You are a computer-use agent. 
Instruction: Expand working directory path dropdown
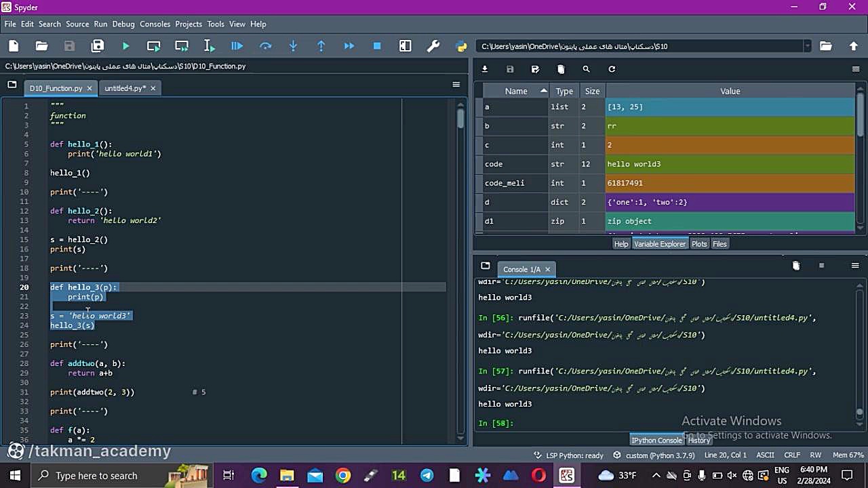click(x=807, y=46)
